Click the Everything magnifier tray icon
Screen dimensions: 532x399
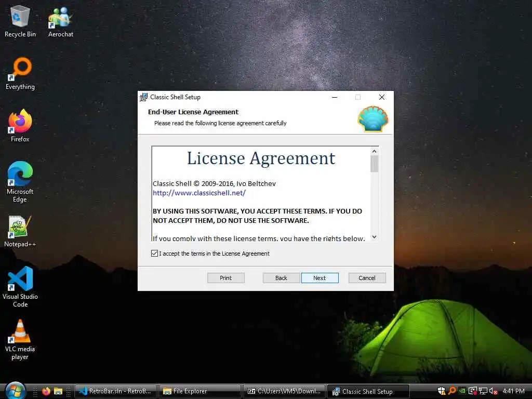coord(452,391)
